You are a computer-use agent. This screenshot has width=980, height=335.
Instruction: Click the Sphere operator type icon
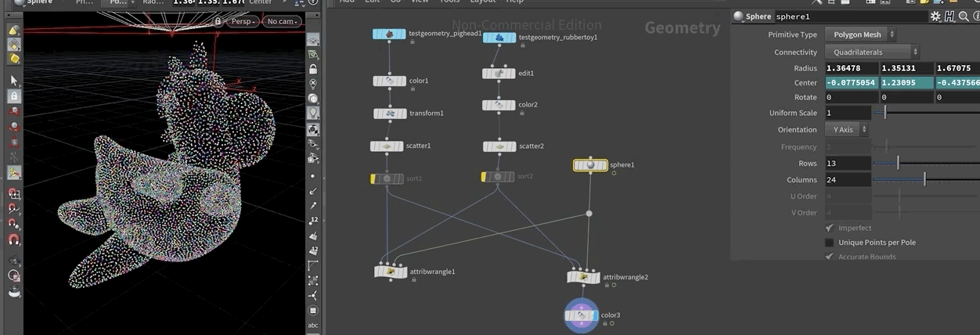[x=738, y=16]
